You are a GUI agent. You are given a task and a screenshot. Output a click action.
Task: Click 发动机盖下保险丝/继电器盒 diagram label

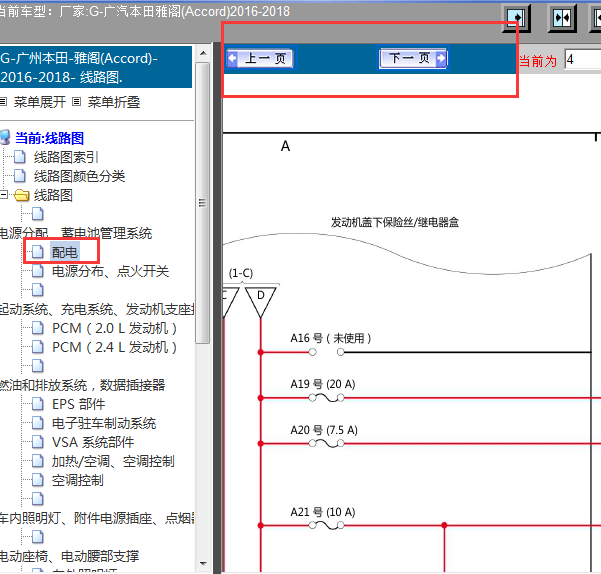click(x=395, y=222)
